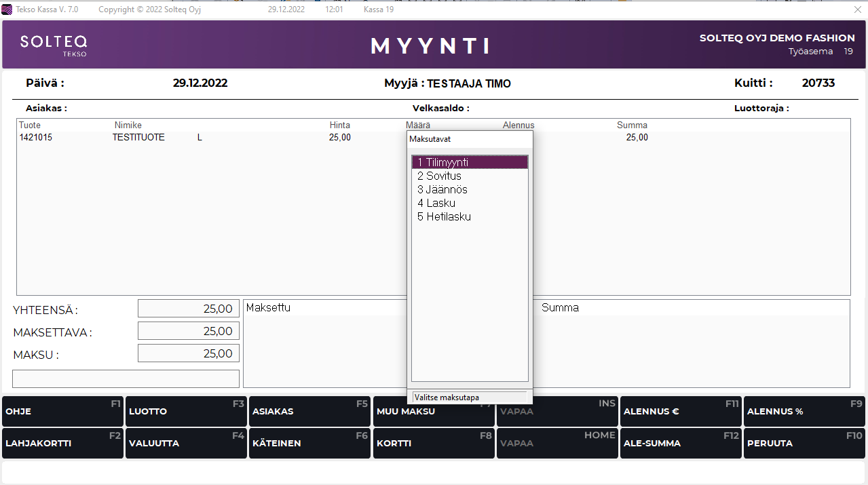Cancel the sale with PERUUTA F10
868x485 pixels.
(x=804, y=443)
